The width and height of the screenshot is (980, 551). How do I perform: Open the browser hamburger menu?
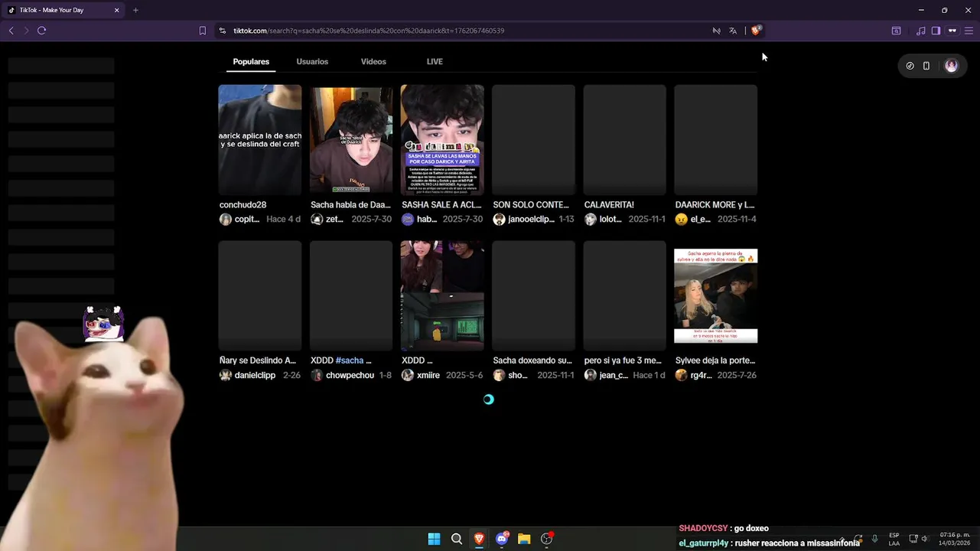click(x=969, y=31)
